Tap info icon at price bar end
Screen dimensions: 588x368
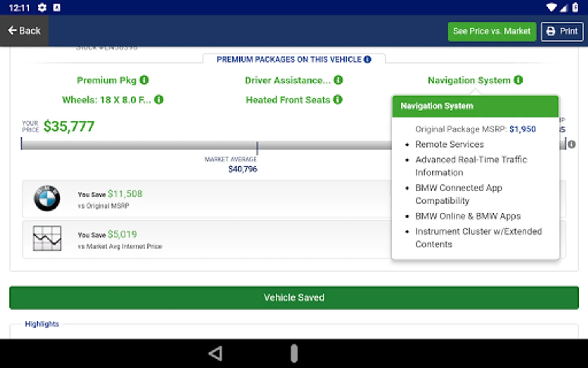click(x=572, y=144)
